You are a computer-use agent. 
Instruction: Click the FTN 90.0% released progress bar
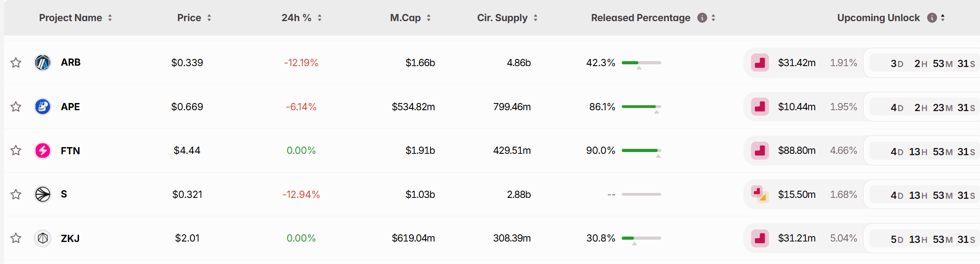point(641,150)
